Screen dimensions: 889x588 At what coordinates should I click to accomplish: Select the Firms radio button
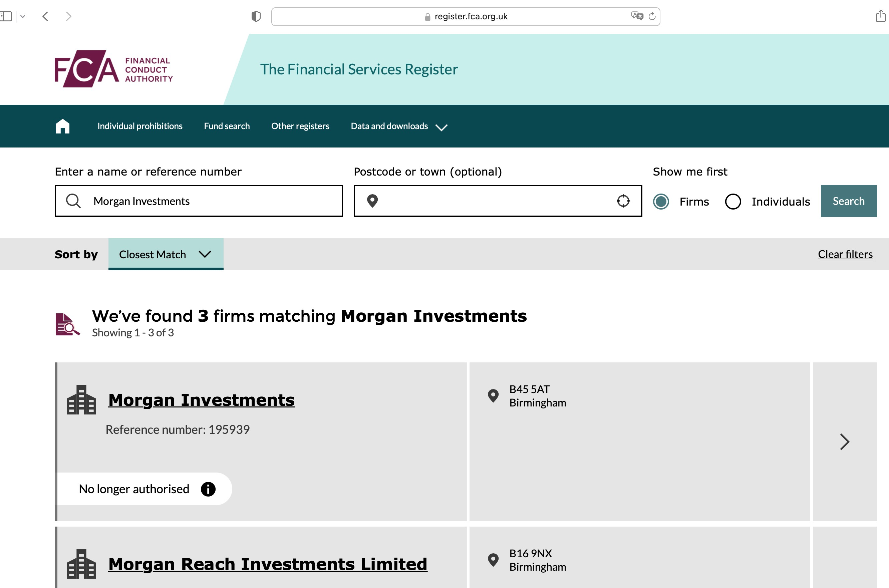661,201
